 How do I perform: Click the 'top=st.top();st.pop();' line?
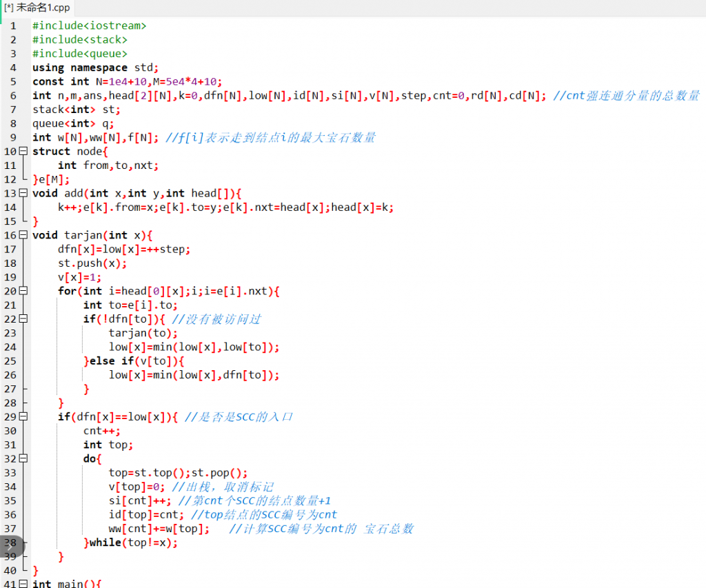coord(178,472)
